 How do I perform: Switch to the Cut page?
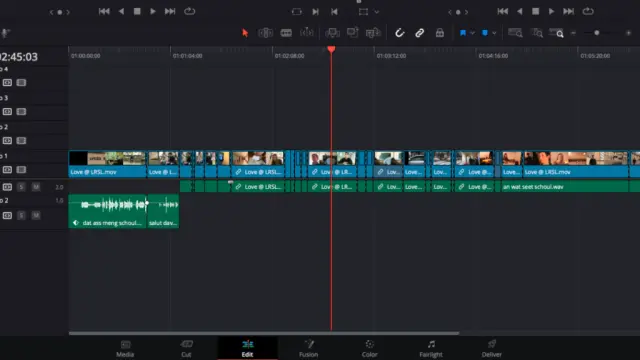click(186, 349)
